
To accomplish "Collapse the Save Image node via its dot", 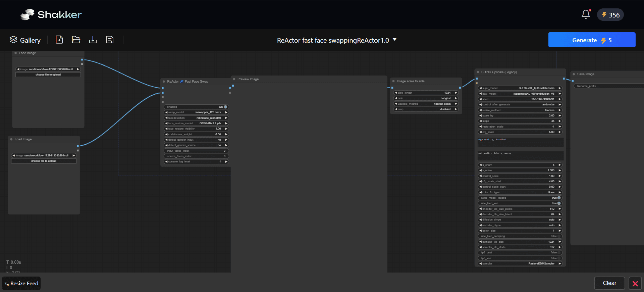I will tap(574, 74).
